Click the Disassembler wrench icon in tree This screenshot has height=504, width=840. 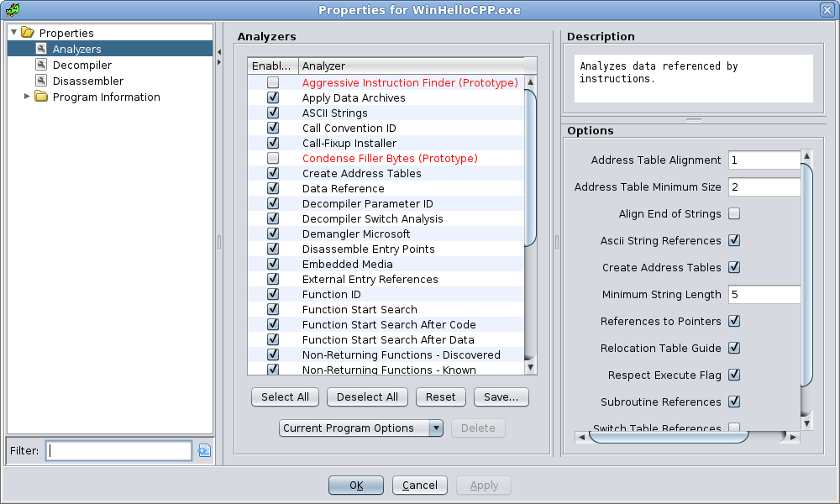41,81
